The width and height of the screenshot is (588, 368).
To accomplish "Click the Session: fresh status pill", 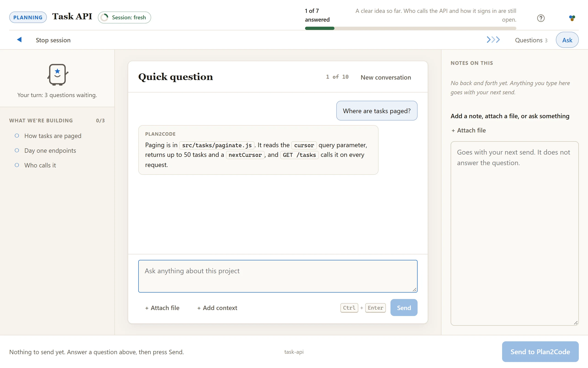I will pyautogui.click(x=124, y=17).
